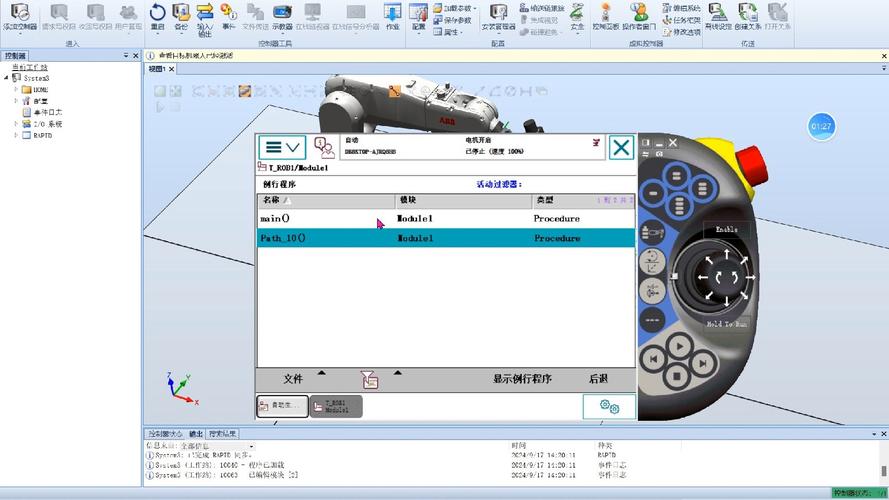This screenshot has height=500, width=889.
Task: Open the Operator Window ribbon tool
Action: pyautogui.click(x=639, y=16)
